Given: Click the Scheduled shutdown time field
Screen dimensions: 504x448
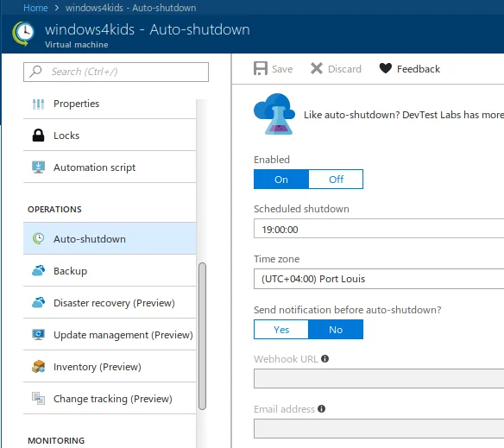Looking at the screenshot, I should coord(379,230).
